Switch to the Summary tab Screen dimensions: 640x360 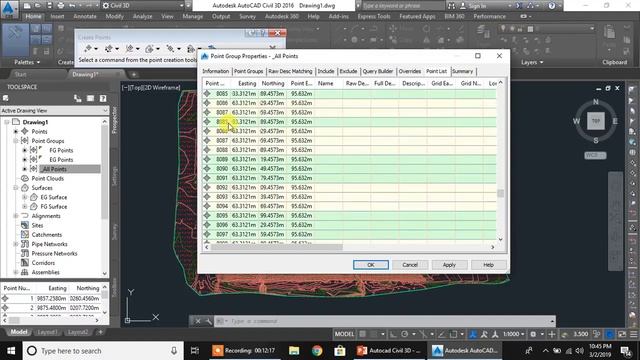(x=462, y=71)
